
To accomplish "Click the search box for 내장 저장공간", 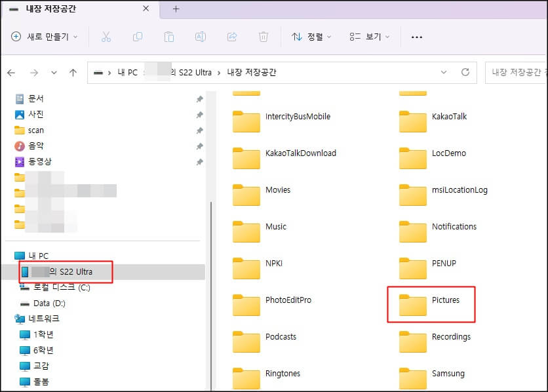I will tap(516, 72).
